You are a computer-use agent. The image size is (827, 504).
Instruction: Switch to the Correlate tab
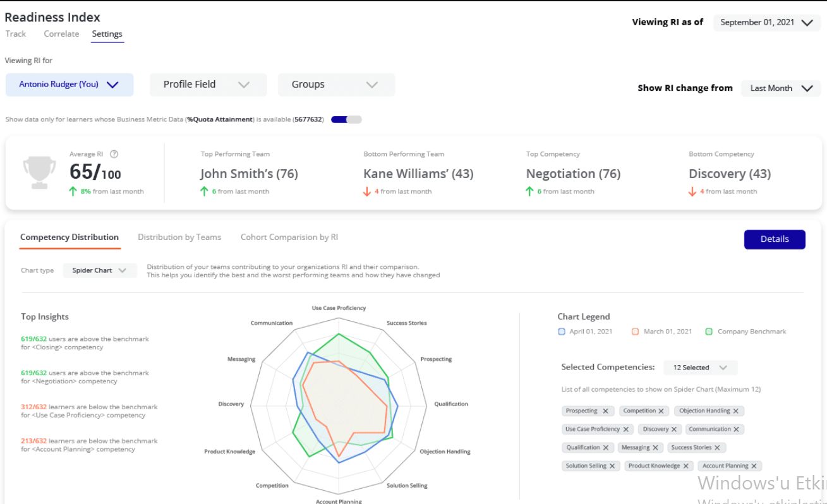click(x=61, y=34)
